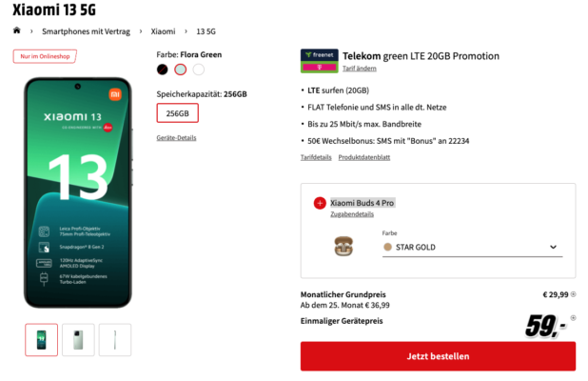The image size is (588, 381).
Task: Click the Nur im Onlineshop badge
Action: pos(45,56)
